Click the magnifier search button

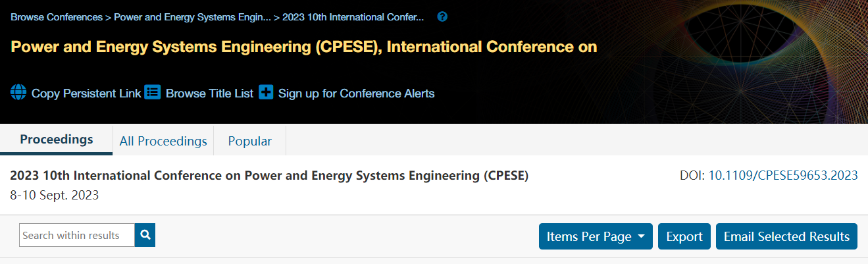[x=145, y=235]
